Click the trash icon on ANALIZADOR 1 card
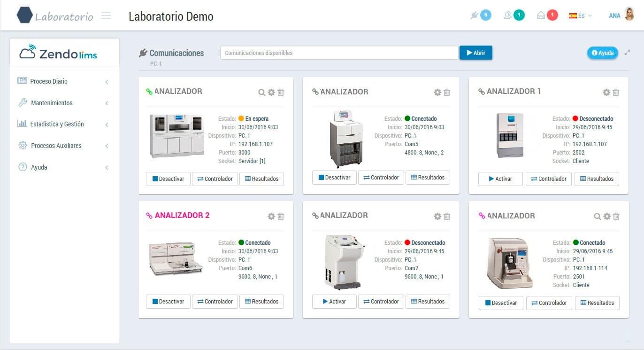The width and height of the screenshot is (644, 350). click(616, 93)
